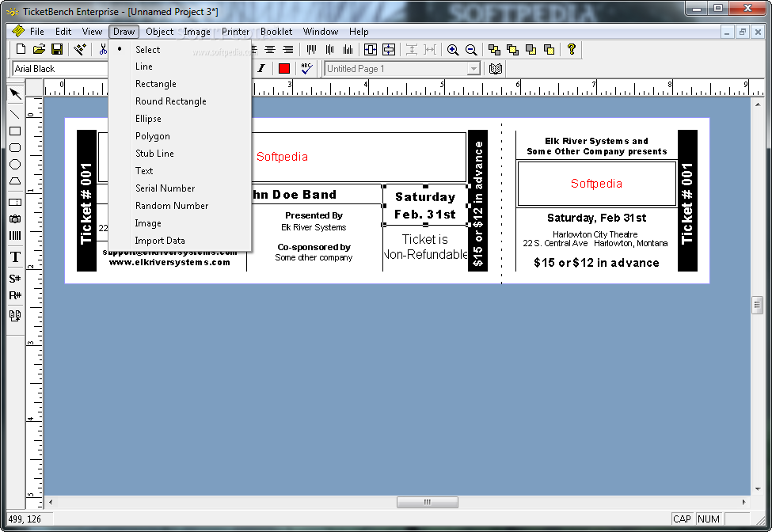Select the R# Random Number tool
This screenshot has width=772, height=532.
(15, 295)
